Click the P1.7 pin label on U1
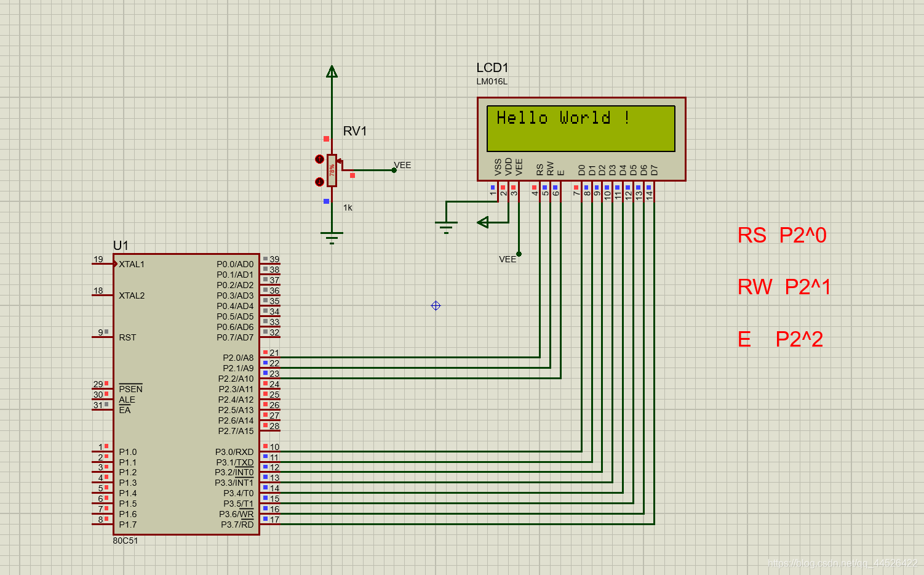 click(128, 525)
